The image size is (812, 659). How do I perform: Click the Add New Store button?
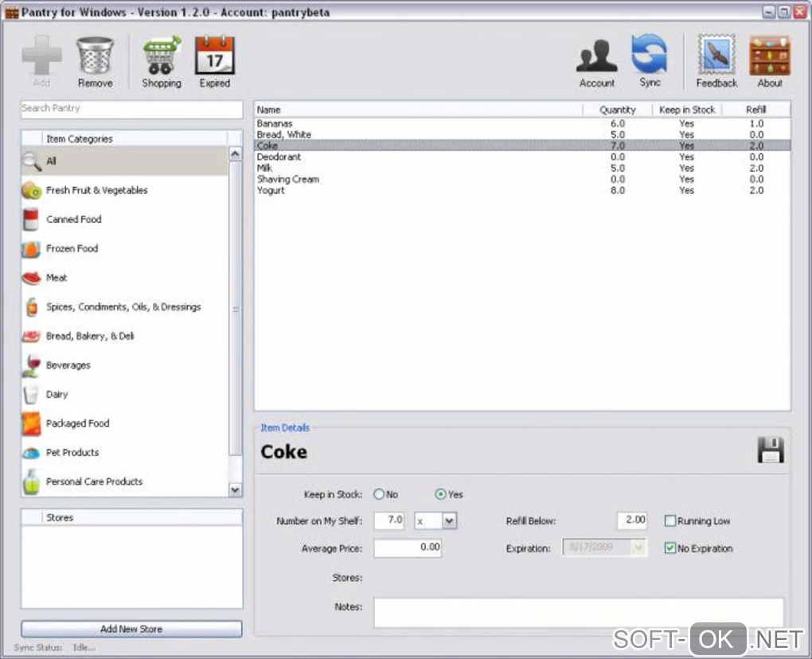131,629
